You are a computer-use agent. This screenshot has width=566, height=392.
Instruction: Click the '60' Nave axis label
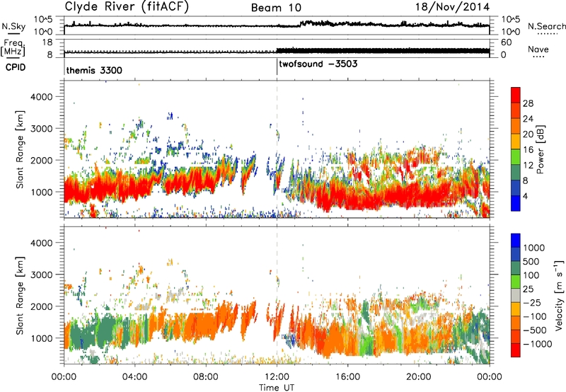click(x=506, y=42)
